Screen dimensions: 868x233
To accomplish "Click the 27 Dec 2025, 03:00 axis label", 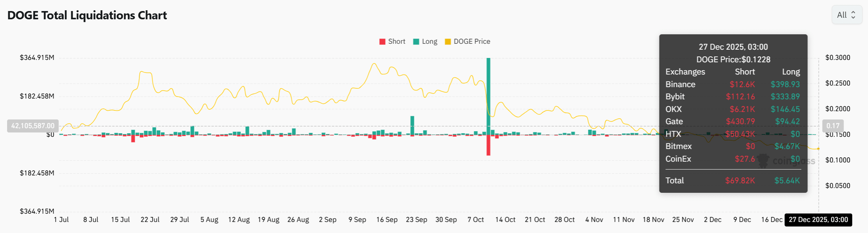I will (818, 220).
